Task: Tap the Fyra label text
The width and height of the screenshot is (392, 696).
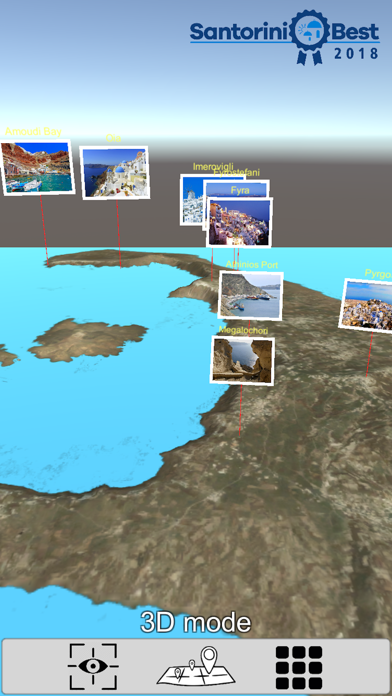Action: [240, 190]
